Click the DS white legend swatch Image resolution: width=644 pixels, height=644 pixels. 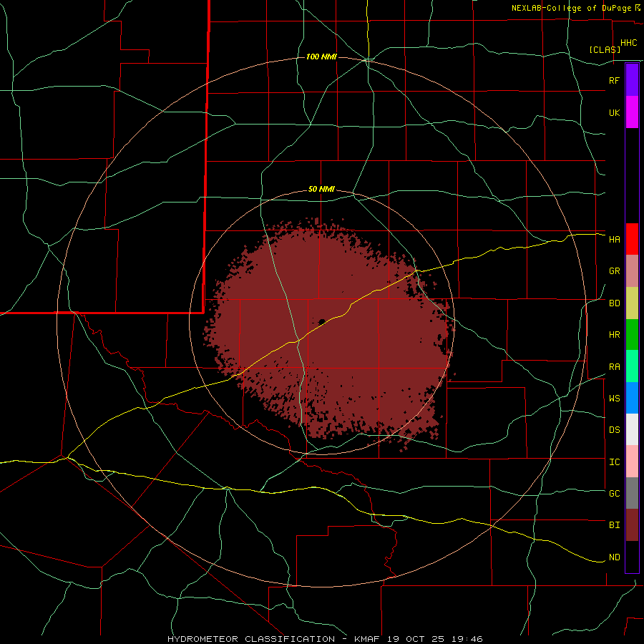click(632, 429)
